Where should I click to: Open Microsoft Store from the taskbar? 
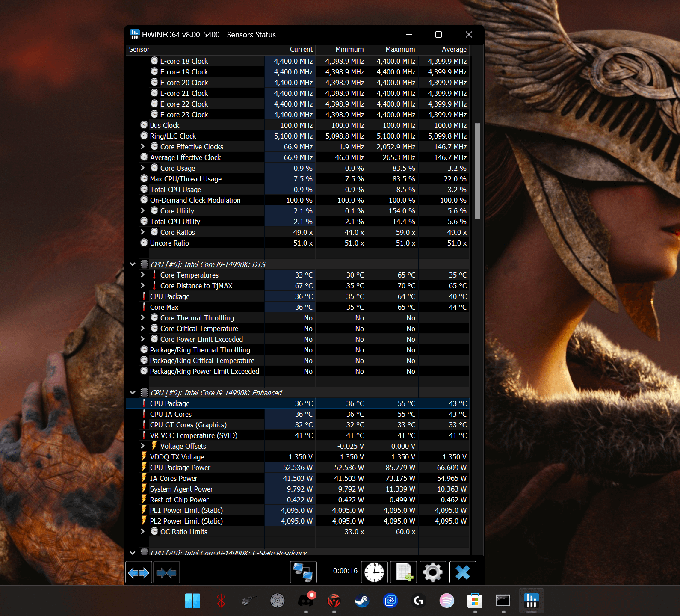[475, 601]
